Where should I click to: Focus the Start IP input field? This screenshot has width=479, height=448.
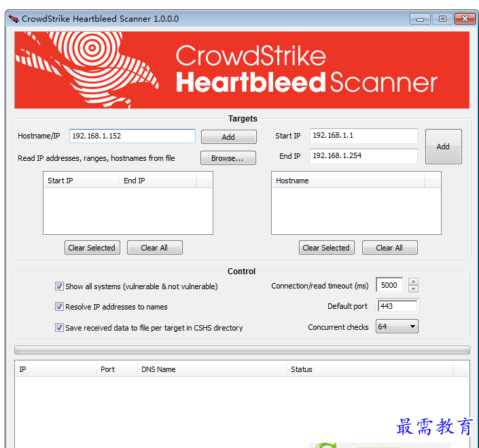[363, 136]
